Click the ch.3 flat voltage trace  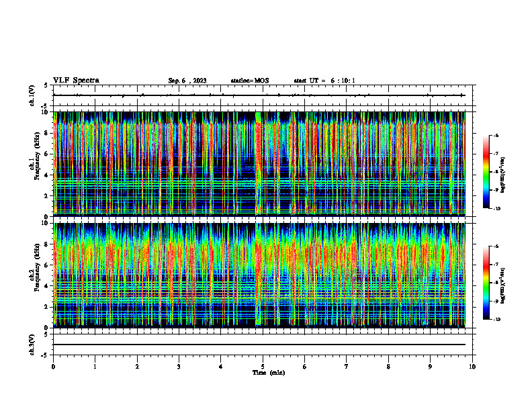[259, 345]
